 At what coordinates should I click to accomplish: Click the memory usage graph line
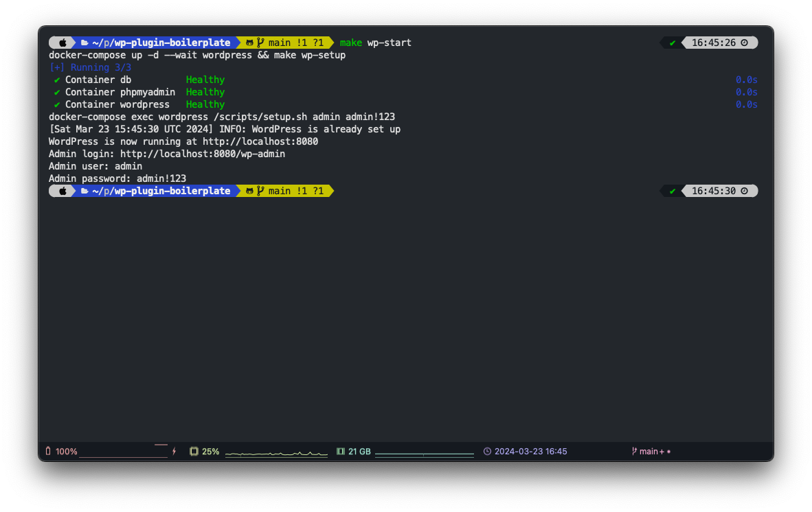pyautogui.click(x=424, y=454)
